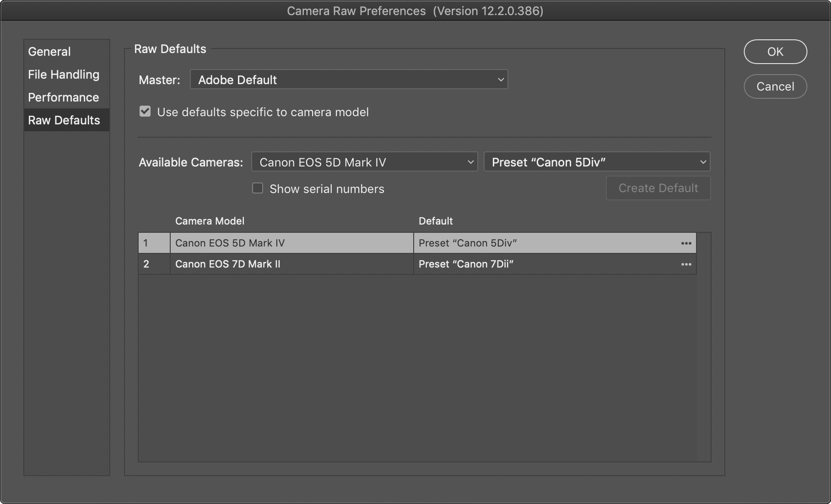Click the Cancel button

[775, 86]
